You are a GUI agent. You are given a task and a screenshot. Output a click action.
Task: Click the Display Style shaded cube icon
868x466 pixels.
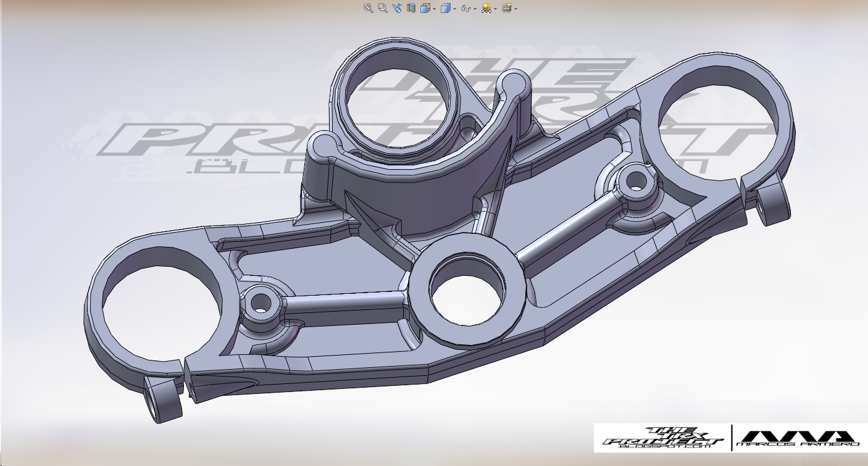click(446, 8)
